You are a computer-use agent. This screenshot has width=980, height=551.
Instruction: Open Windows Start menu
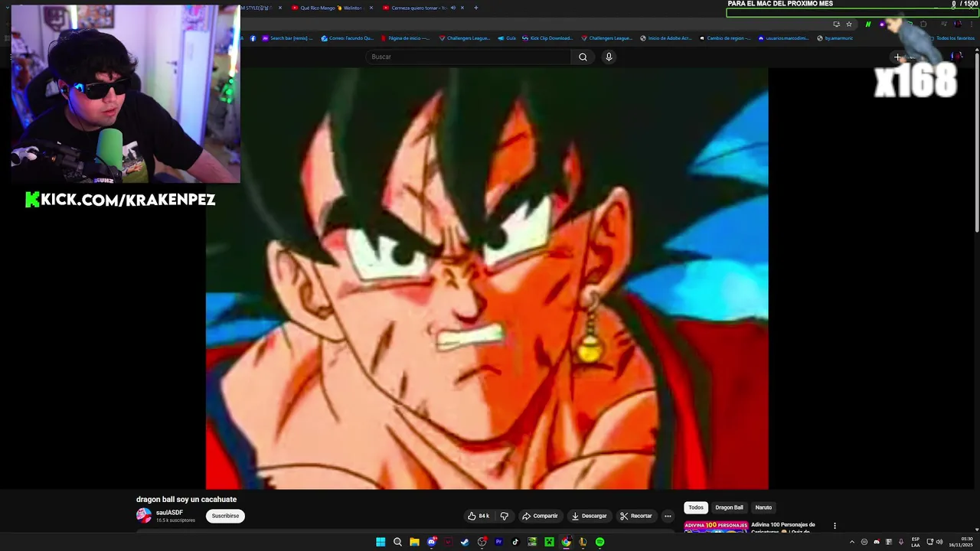pos(381,542)
